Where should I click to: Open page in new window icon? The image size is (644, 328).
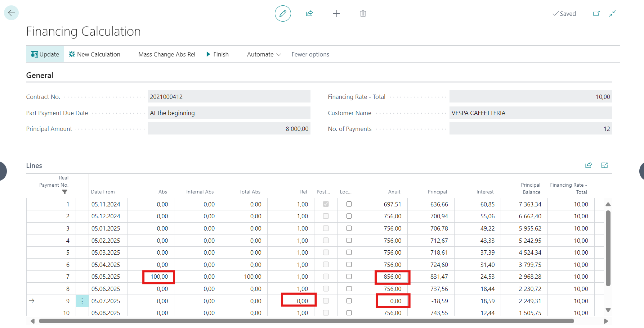point(596,14)
